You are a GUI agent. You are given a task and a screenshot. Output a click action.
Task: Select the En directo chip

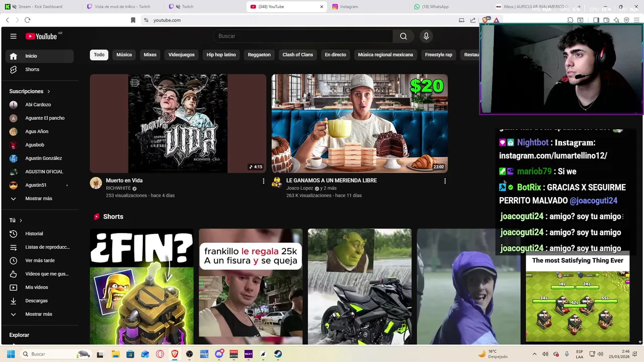(x=335, y=55)
